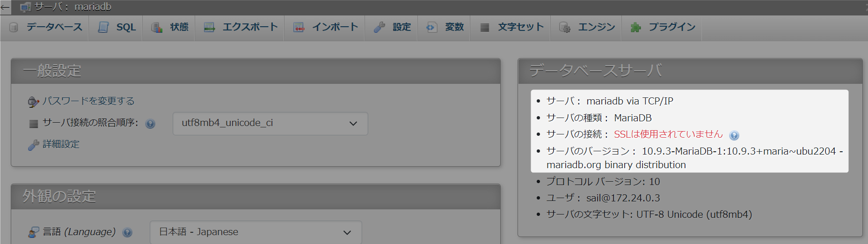Click the list icon beside サーバ接続の照合順序
Image resolution: width=868 pixels, height=244 pixels.
[34, 124]
